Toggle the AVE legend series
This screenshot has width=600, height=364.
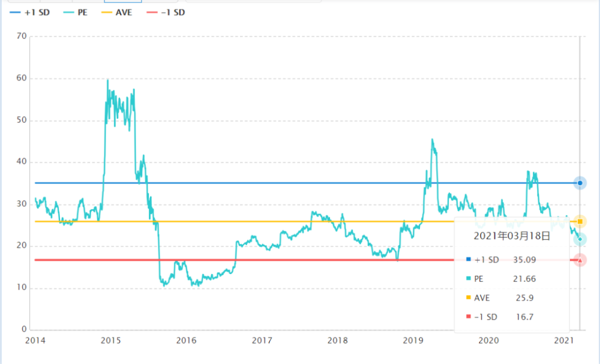(x=117, y=12)
